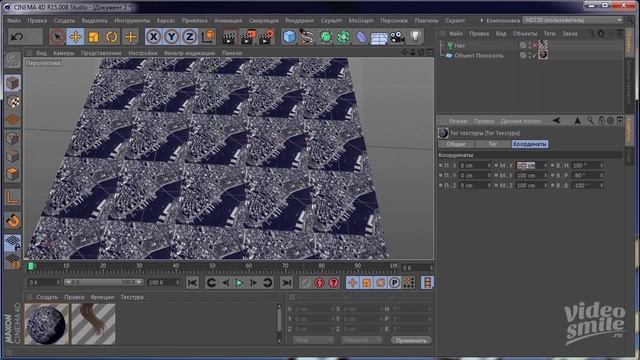This screenshot has height=360, width=640.
Task: Toggle the Z axis lock
Action: coord(189,37)
